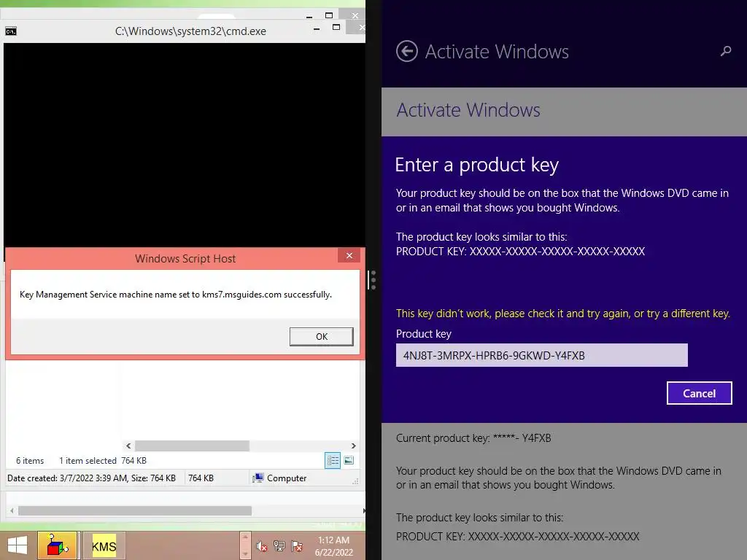Click the cmd.exe window title text
The height and width of the screenshot is (560, 747).
click(190, 31)
